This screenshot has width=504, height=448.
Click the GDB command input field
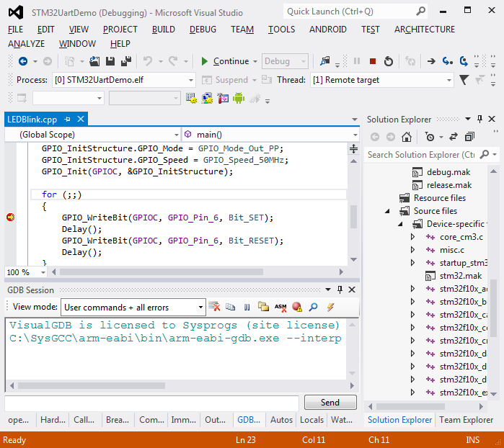[151, 403]
